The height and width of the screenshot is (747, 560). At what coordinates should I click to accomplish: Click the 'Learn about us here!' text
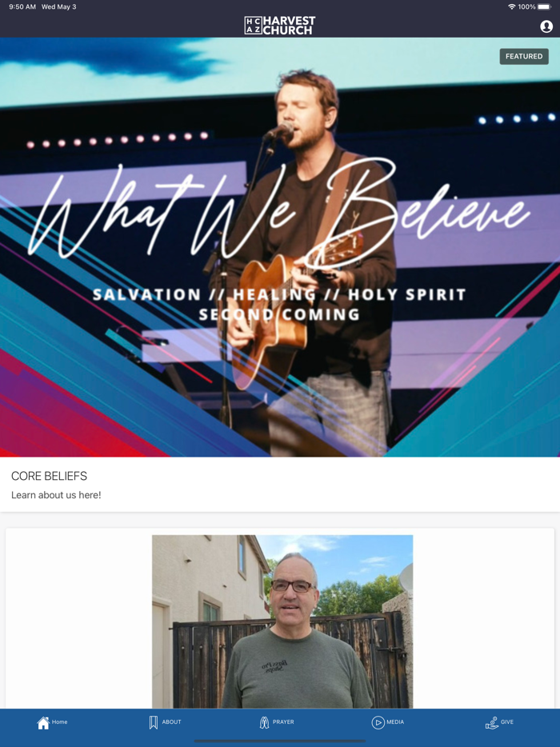(56, 495)
